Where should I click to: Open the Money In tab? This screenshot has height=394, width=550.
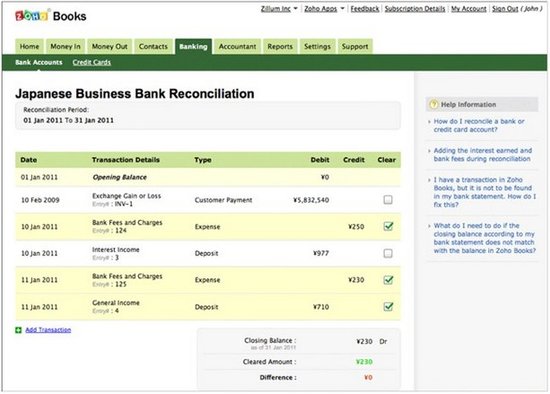click(65, 46)
